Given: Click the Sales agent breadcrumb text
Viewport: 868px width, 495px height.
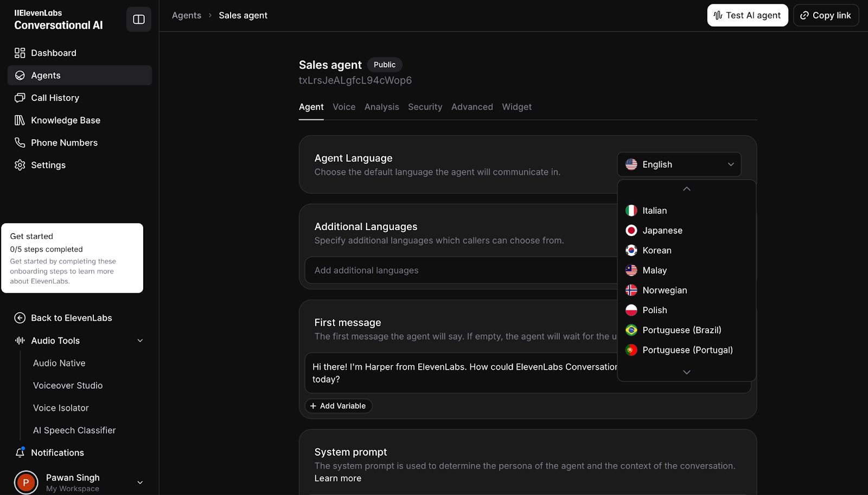Looking at the screenshot, I should click(x=243, y=15).
